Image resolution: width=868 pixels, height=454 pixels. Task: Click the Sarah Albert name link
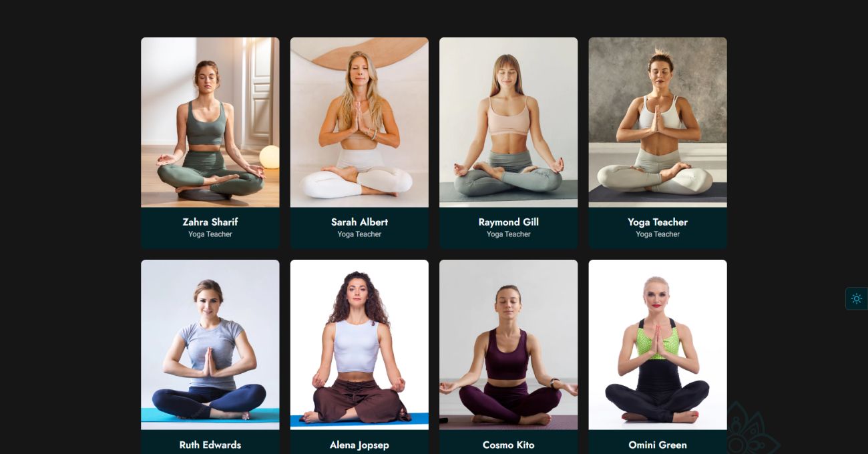pyautogui.click(x=359, y=222)
